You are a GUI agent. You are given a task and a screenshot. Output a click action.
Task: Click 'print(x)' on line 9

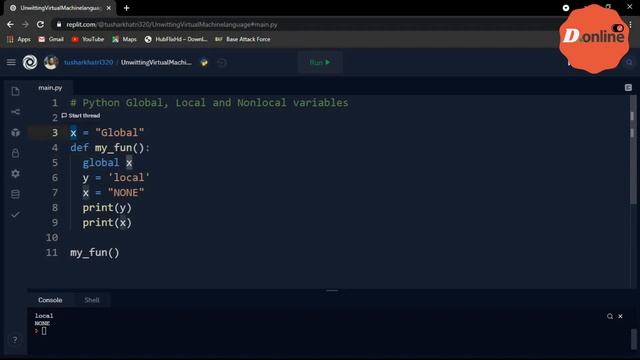[x=107, y=223]
